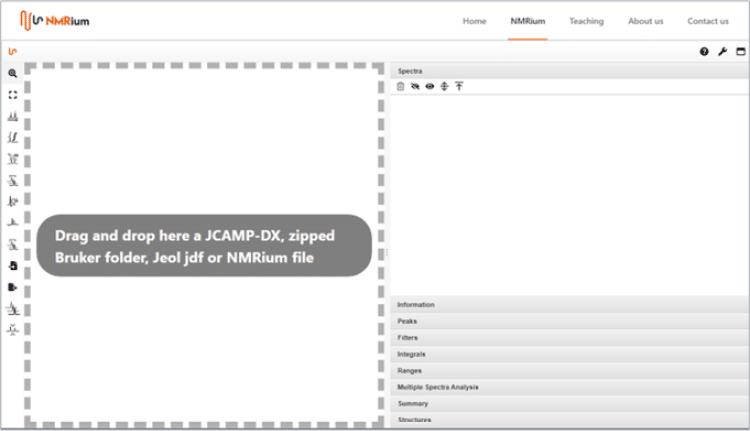
Task: Show all spectra with eye icon
Action: tap(429, 87)
